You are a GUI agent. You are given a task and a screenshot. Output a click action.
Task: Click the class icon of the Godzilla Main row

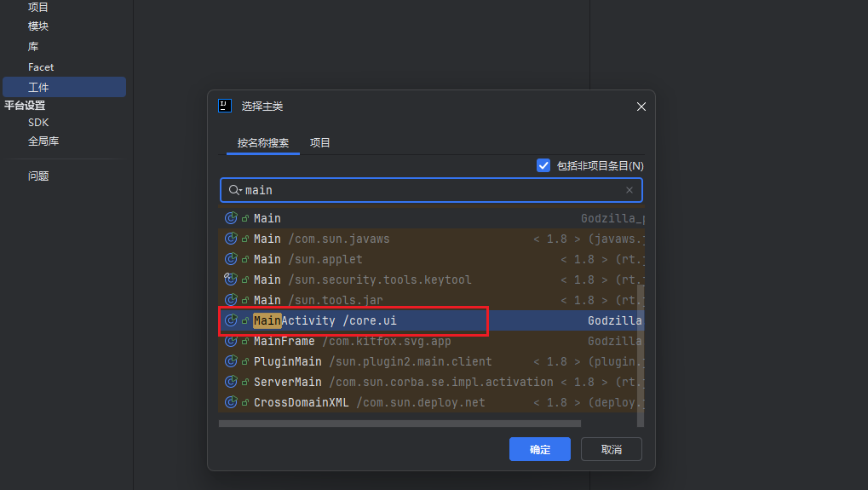pyautogui.click(x=231, y=218)
